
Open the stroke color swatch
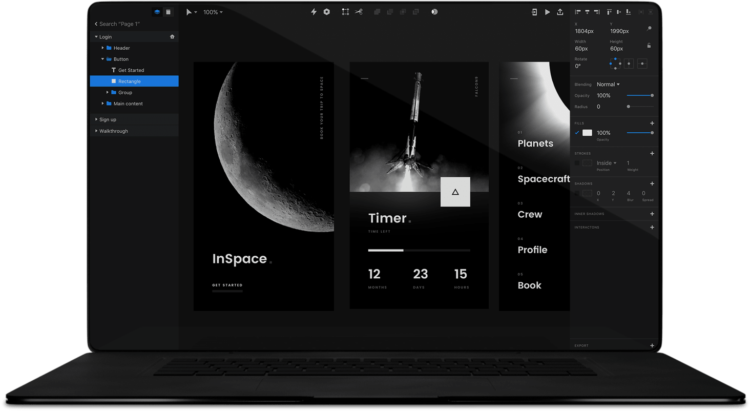click(x=587, y=163)
